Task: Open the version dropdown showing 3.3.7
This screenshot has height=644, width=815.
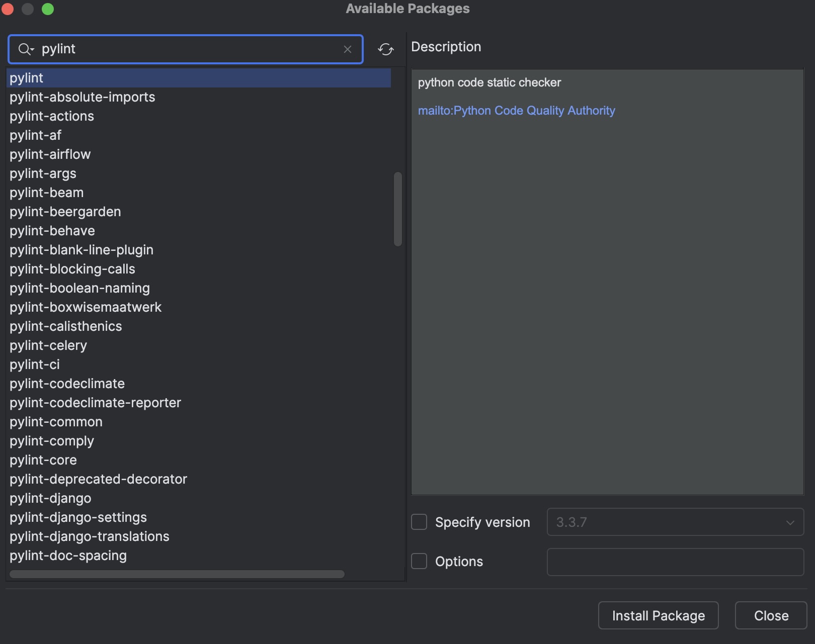Action: (792, 522)
